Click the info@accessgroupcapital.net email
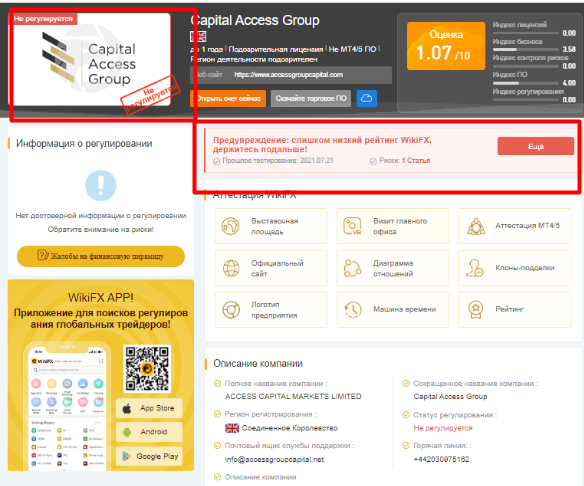584x486 pixels. coord(274,460)
